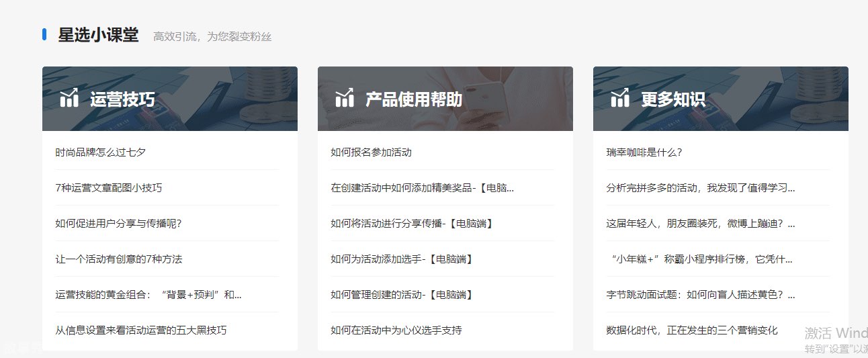
Task: Open 如何管理创建的活动-【电脑端】
Action: coord(402,295)
